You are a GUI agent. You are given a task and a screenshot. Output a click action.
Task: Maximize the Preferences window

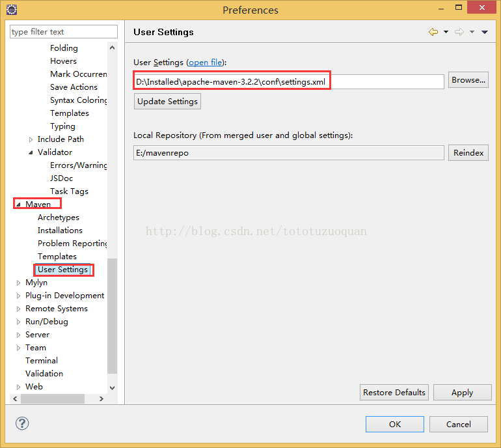coord(459,7)
